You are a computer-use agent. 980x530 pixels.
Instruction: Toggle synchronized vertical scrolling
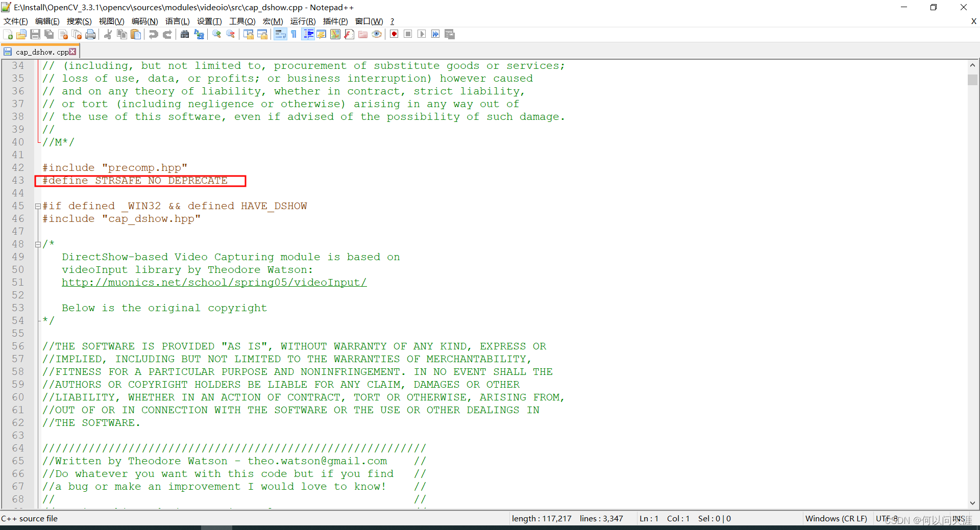pyautogui.click(x=248, y=34)
